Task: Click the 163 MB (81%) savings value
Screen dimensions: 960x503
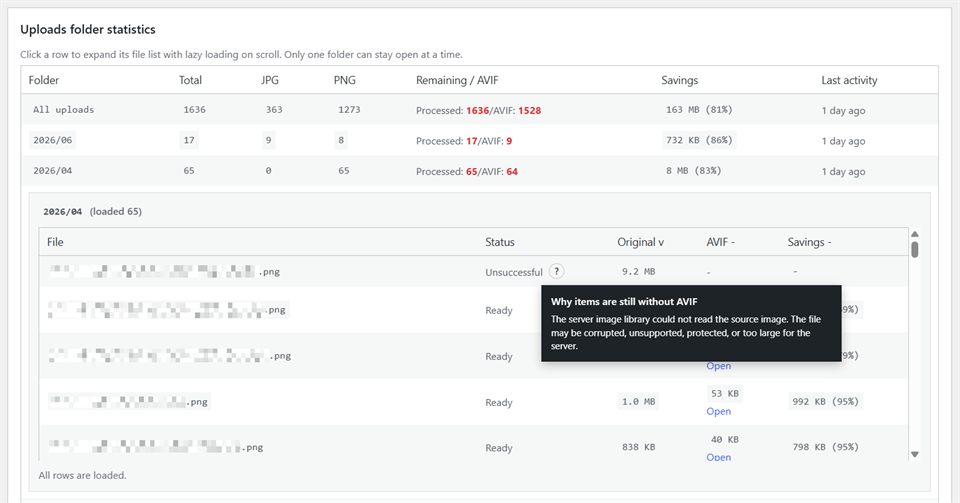Action: 699,110
